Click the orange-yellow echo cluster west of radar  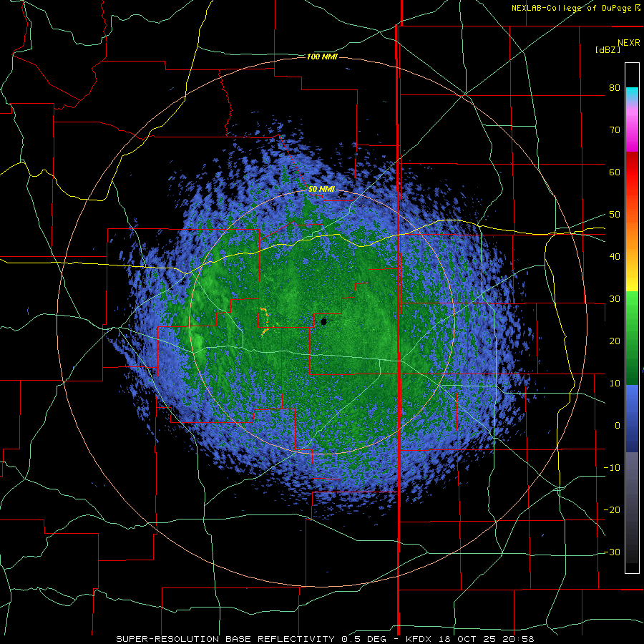coord(265,321)
